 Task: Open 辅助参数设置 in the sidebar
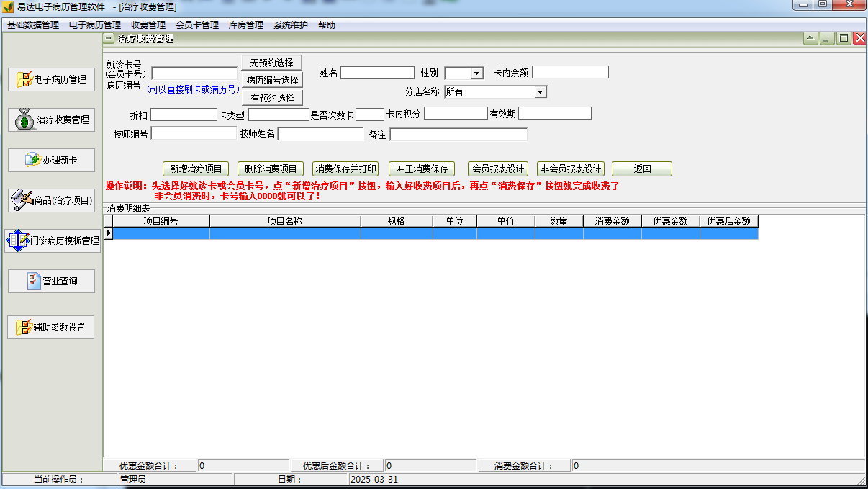tap(50, 326)
